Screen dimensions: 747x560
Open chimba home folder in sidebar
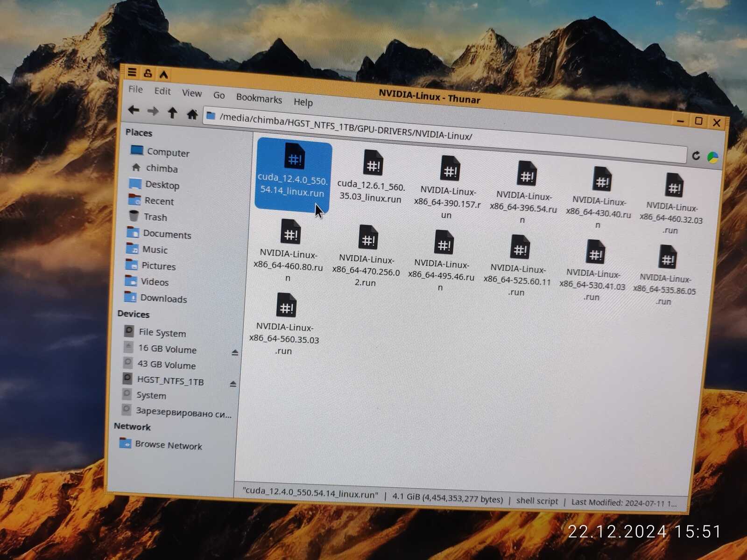coord(155,168)
